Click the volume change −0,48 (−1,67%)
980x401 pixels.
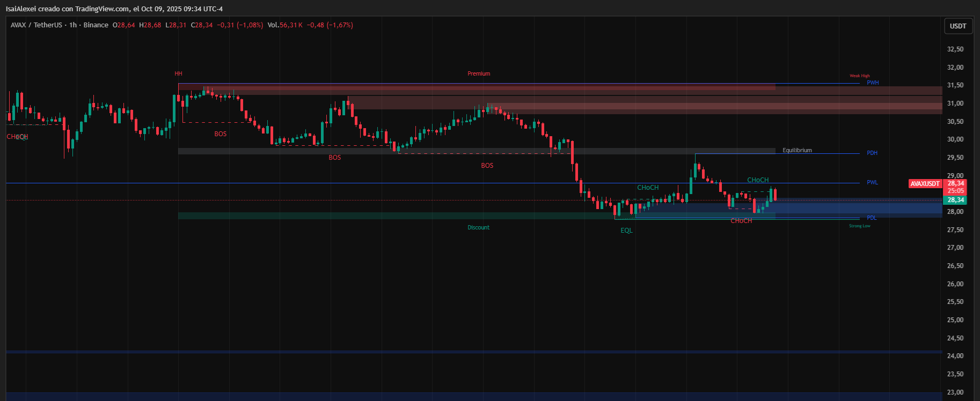tap(330, 25)
